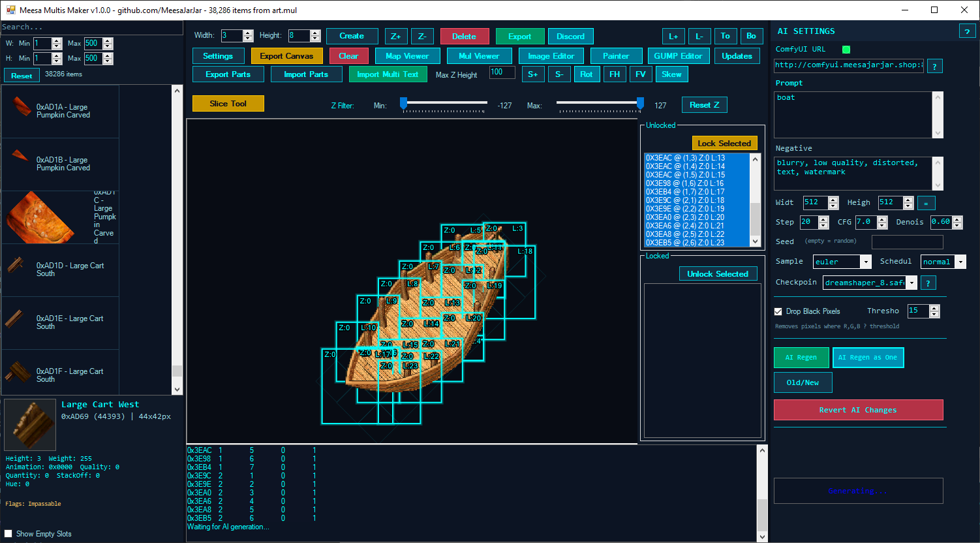The image size is (980, 543).
Task: Select the Large Cart South 0xAD1D item
Action: (x=60, y=270)
